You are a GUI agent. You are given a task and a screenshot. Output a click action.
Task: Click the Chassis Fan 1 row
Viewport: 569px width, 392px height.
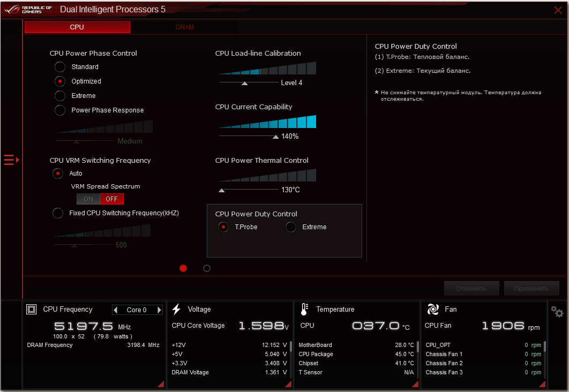tap(483, 354)
